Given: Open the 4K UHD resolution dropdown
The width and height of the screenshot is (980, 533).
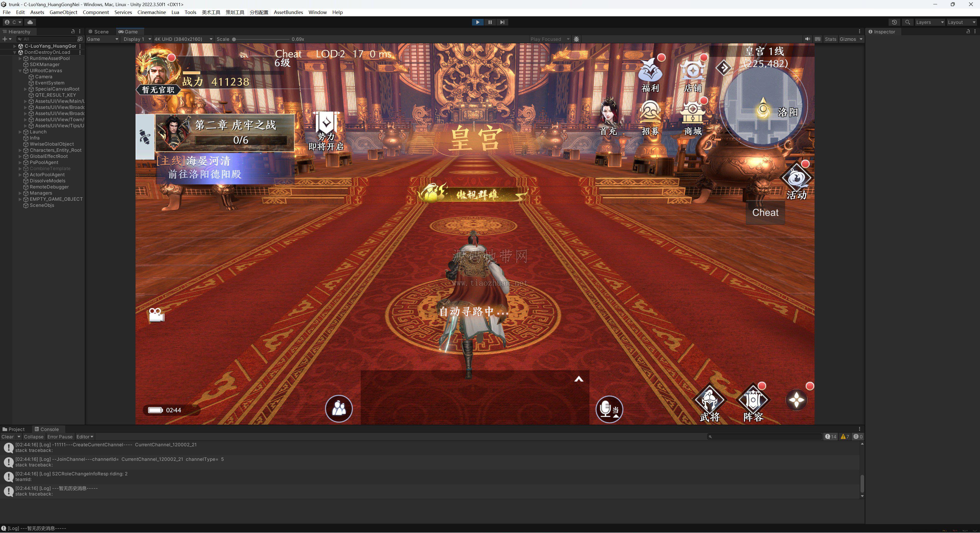Looking at the screenshot, I should point(183,39).
